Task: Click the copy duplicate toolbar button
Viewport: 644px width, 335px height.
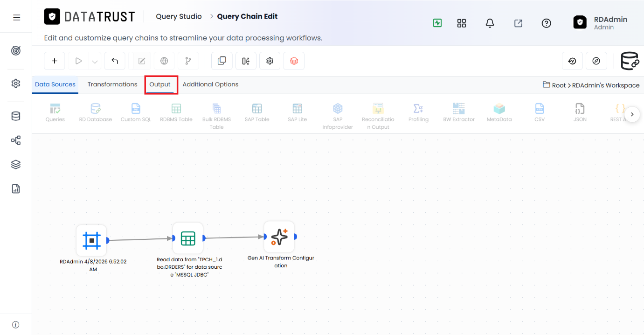Action: (x=222, y=61)
